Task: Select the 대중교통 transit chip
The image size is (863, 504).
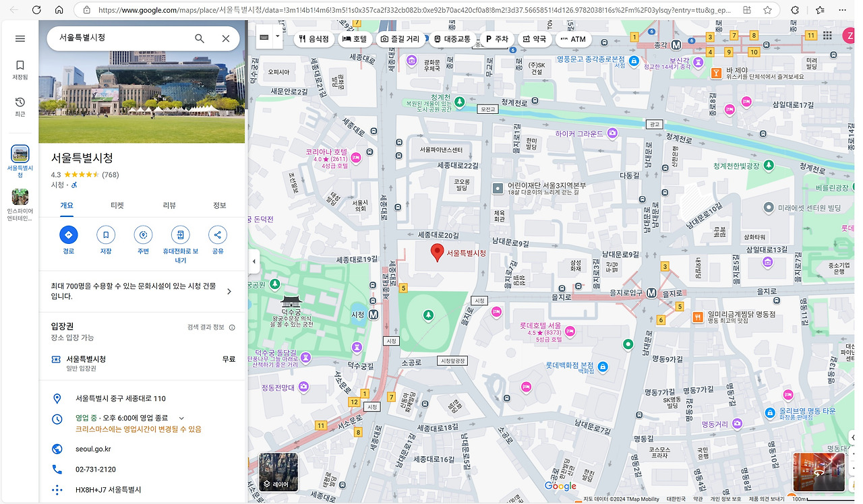Action: (452, 39)
